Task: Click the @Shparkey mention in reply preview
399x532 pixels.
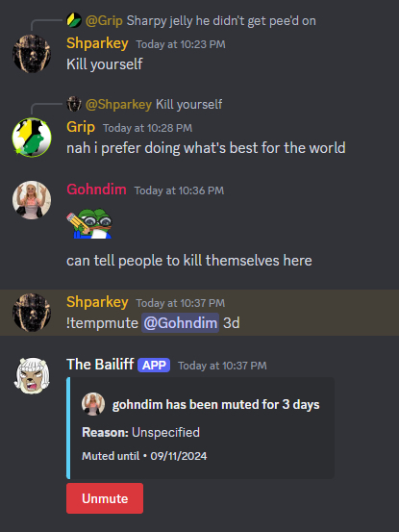Action: click(x=118, y=104)
